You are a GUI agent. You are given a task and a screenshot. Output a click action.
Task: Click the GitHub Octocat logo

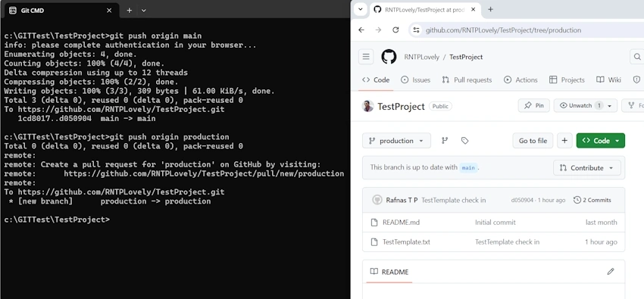(389, 57)
